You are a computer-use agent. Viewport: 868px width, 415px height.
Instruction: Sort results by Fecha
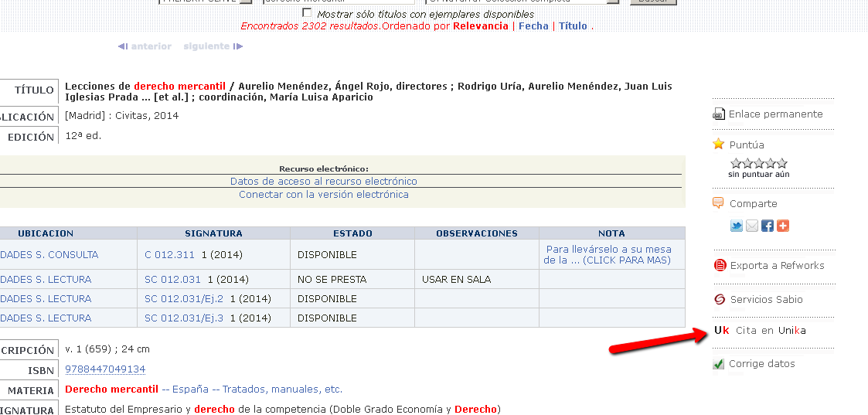(x=533, y=26)
